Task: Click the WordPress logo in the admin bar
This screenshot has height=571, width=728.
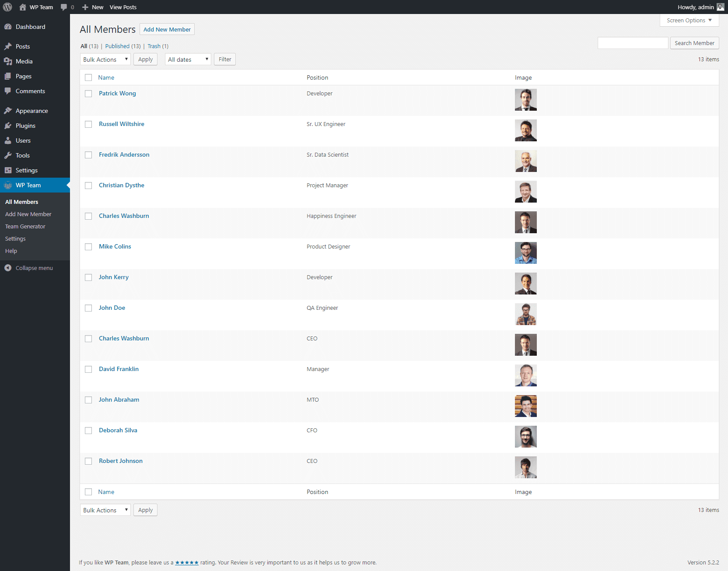Action: (x=7, y=7)
